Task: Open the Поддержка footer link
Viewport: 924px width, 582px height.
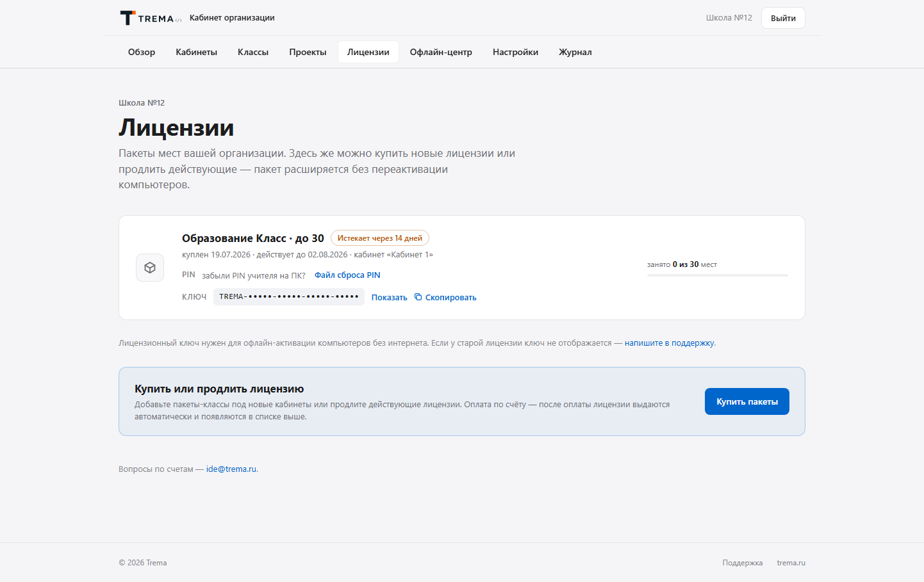Action: coord(743,563)
